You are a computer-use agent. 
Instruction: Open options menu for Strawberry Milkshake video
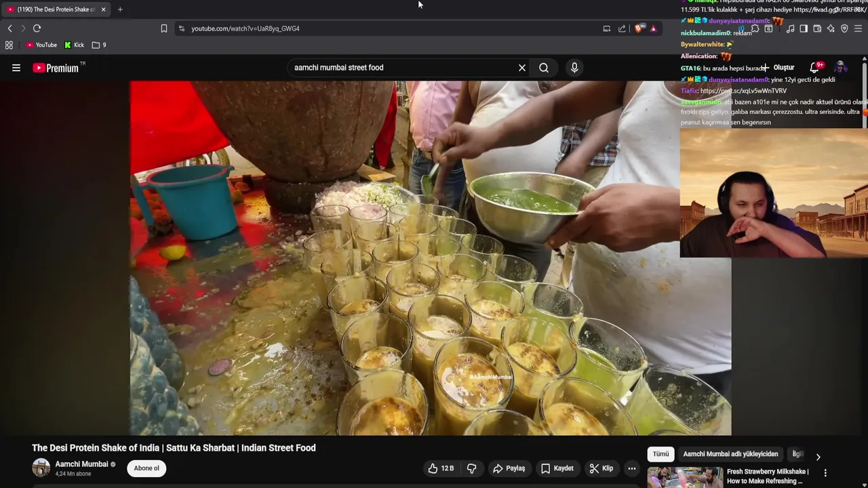click(825, 473)
